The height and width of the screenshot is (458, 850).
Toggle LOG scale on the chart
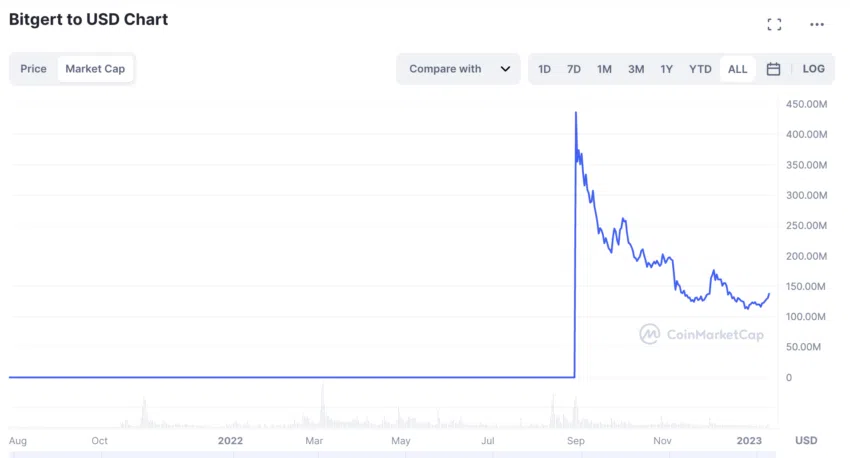click(x=813, y=69)
